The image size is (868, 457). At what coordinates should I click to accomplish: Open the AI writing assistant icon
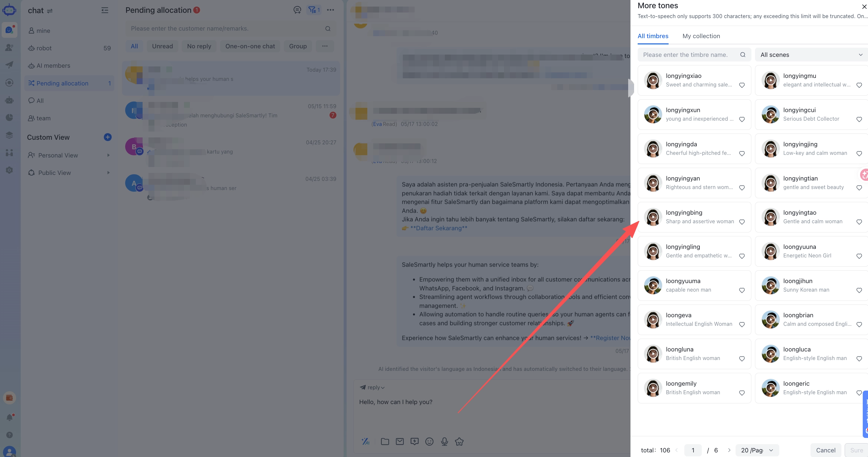[x=366, y=442]
